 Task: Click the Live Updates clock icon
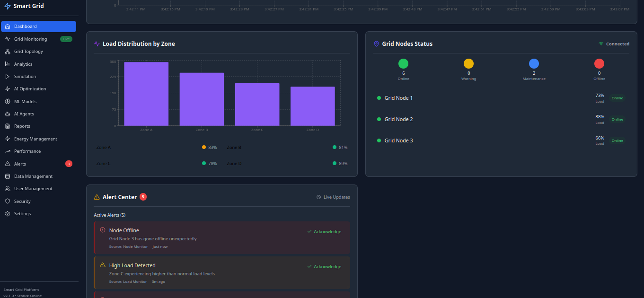[319, 197]
